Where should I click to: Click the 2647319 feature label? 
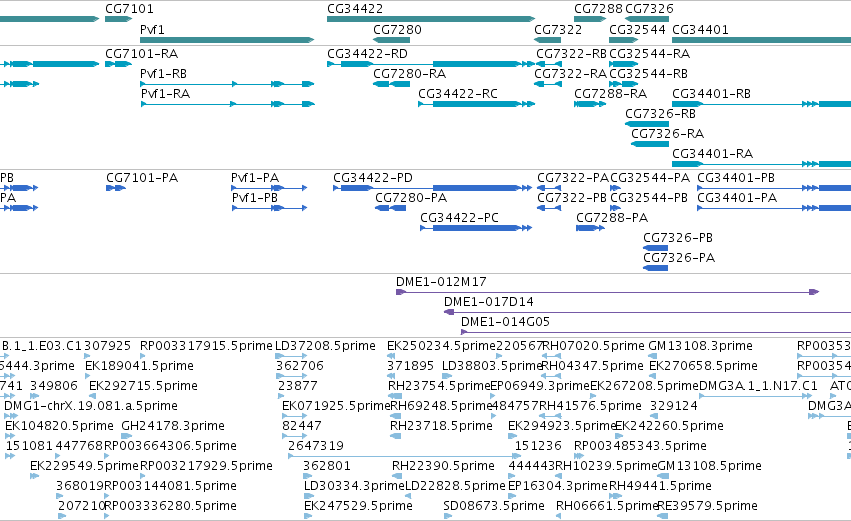click(316, 447)
